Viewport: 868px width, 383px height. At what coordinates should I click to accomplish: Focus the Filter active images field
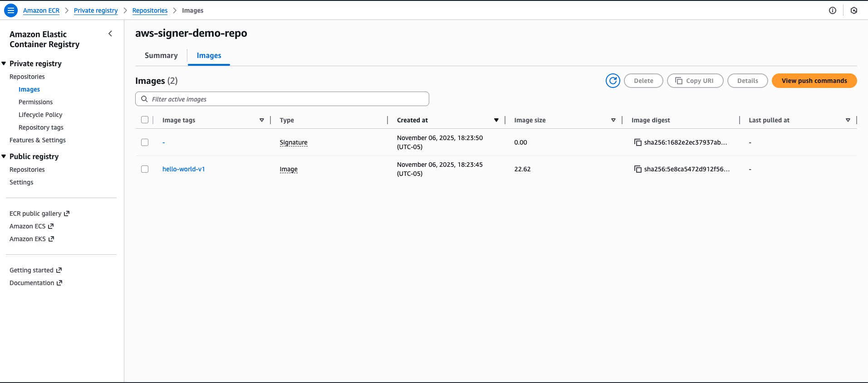(282, 99)
